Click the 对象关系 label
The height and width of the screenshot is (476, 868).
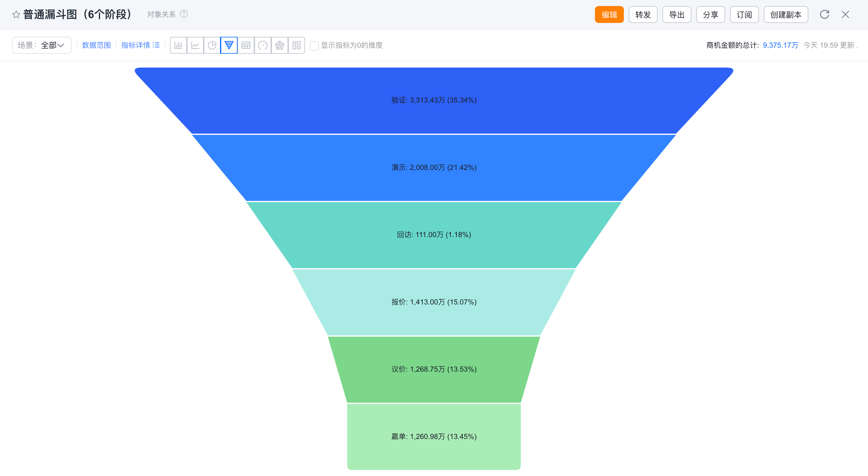[162, 14]
